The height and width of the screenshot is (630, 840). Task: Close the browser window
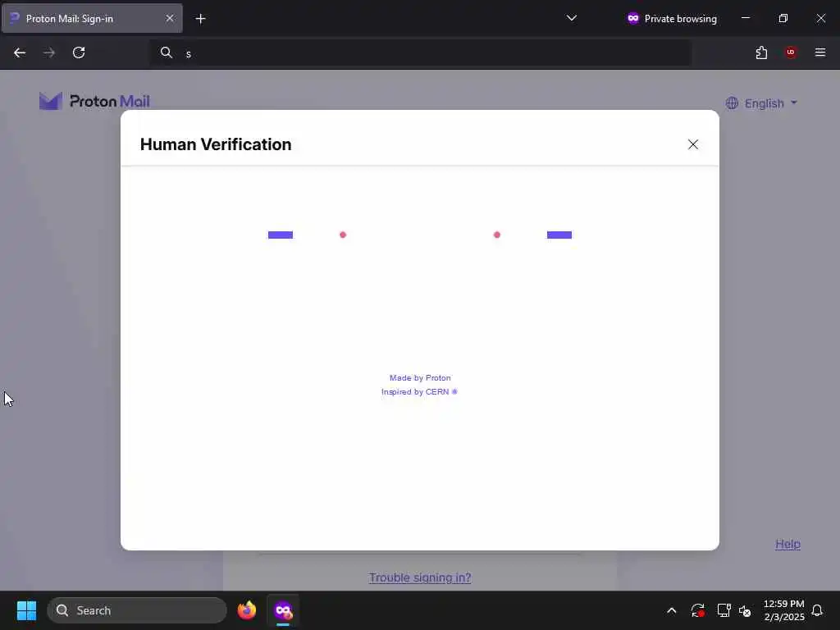pos(820,18)
